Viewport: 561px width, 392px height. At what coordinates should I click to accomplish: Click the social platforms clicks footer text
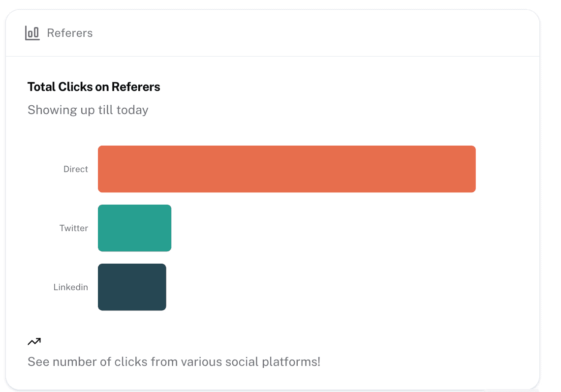174,362
